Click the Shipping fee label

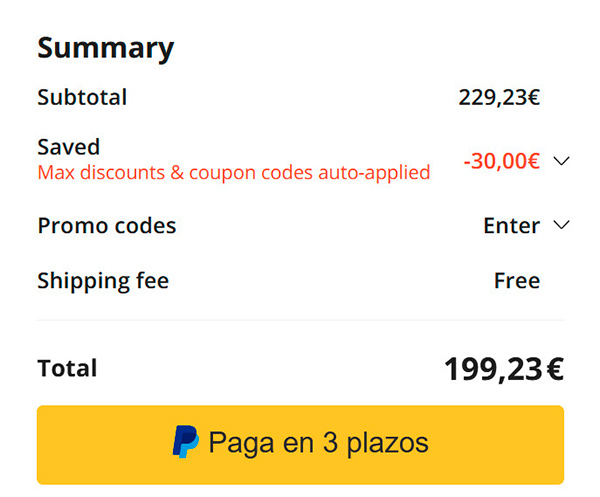click(103, 281)
